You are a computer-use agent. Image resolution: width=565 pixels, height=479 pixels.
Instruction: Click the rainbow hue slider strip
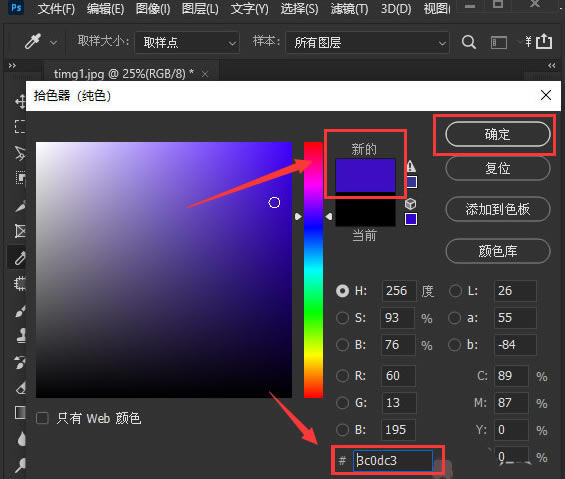click(x=313, y=270)
